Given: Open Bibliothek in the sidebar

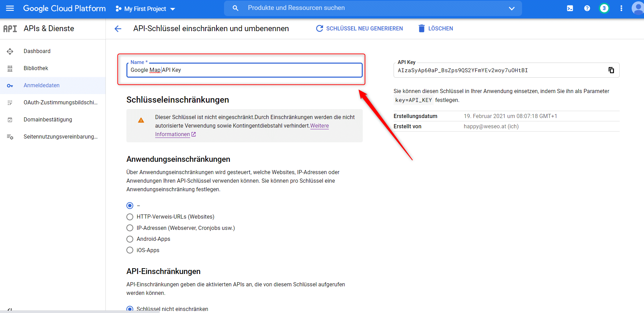Looking at the screenshot, I should click(53, 68).
